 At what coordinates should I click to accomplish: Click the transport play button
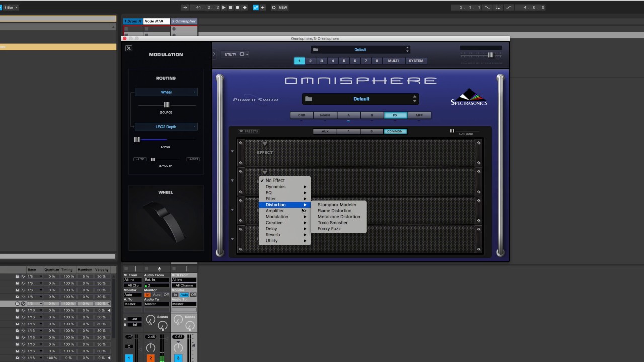tap(224, 7)
